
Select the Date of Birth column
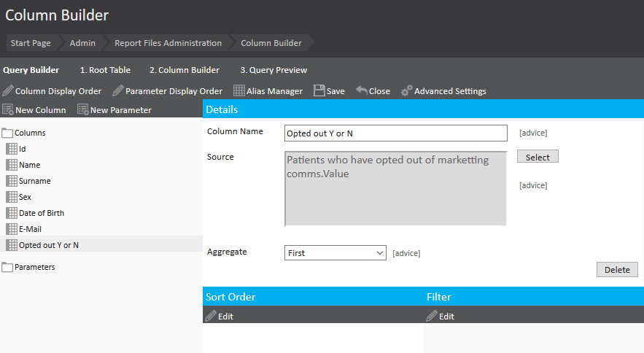point(41,213)
